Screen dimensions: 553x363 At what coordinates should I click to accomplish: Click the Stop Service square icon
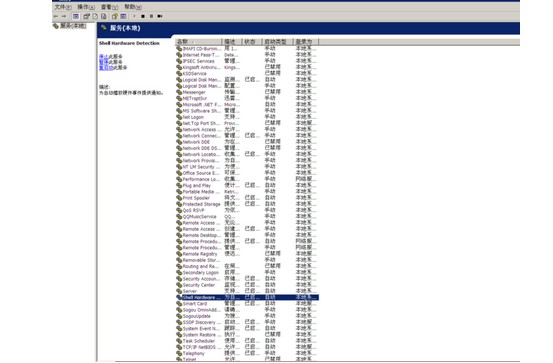[143, 16]
